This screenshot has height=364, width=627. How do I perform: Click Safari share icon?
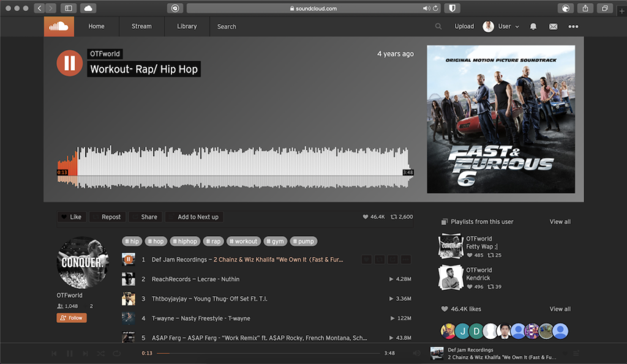click(585, 9)
